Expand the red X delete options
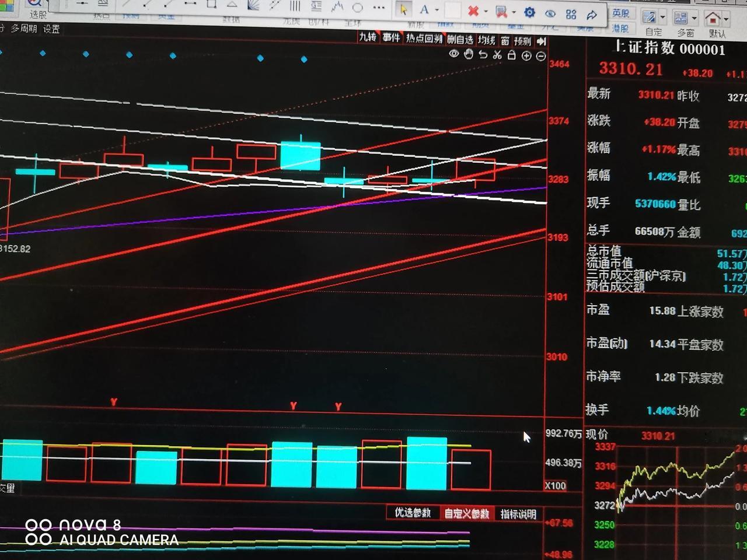The image size is (747, 560). pyautogui.click(x=486, y=11)
